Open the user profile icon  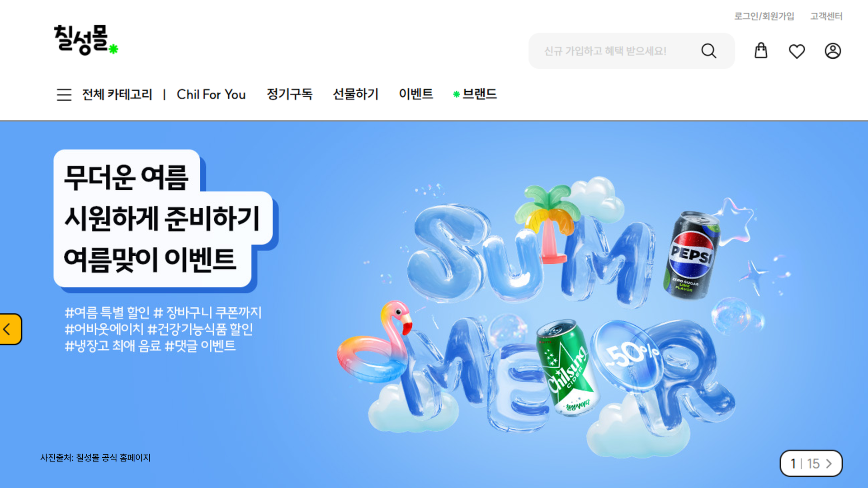[x=833, y=51]
